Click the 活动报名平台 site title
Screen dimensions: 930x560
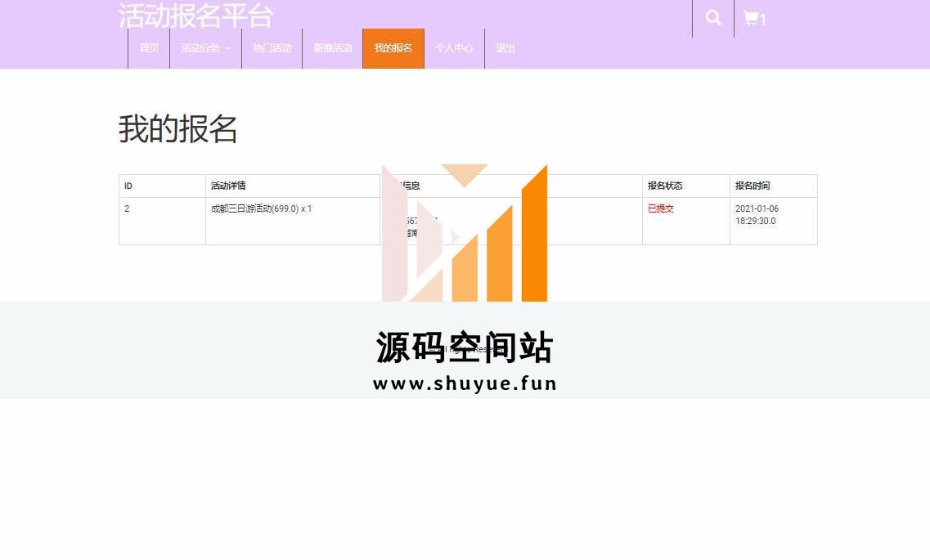coord(195,16)
